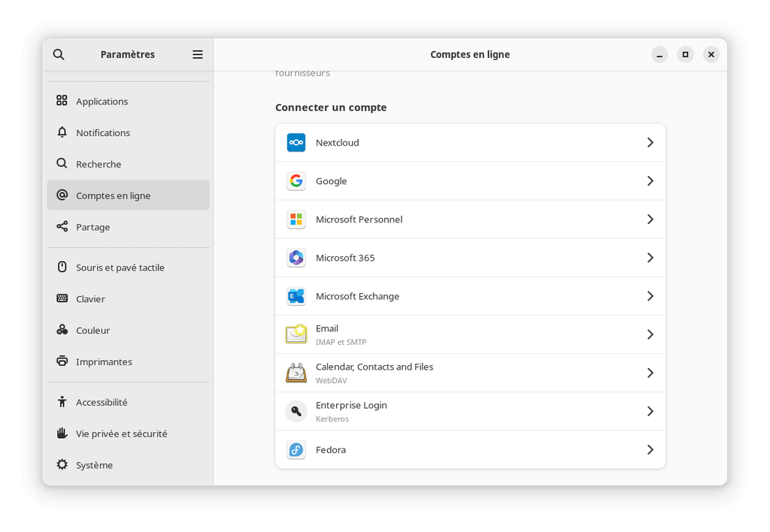Viewport: 770px width, 532px height.
Task: Connect a Google account
Action: tap(471, 180)
